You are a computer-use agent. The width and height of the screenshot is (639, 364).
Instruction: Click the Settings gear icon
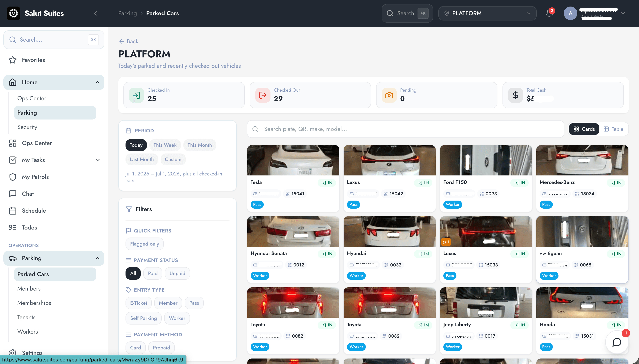click(x=13, y=353)
